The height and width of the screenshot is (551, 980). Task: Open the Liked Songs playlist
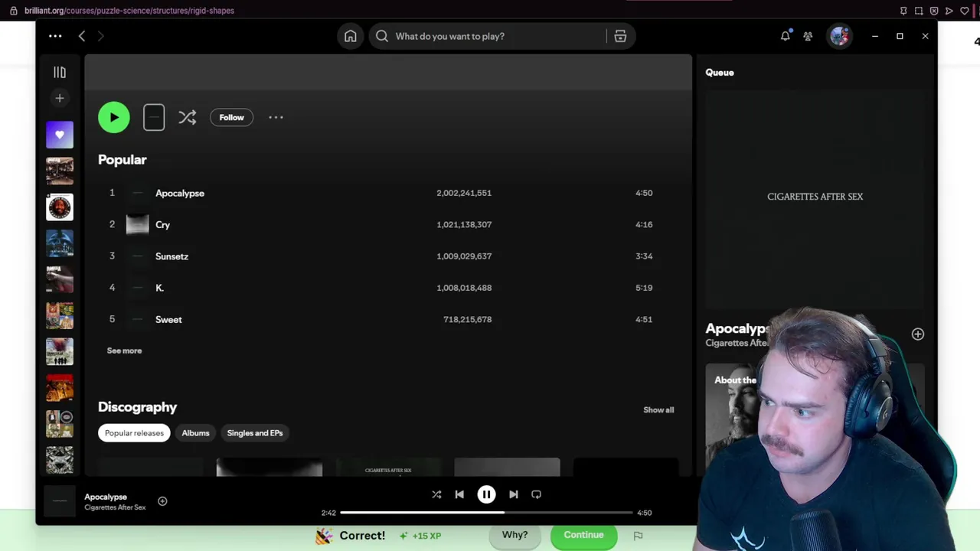(60, 135)
